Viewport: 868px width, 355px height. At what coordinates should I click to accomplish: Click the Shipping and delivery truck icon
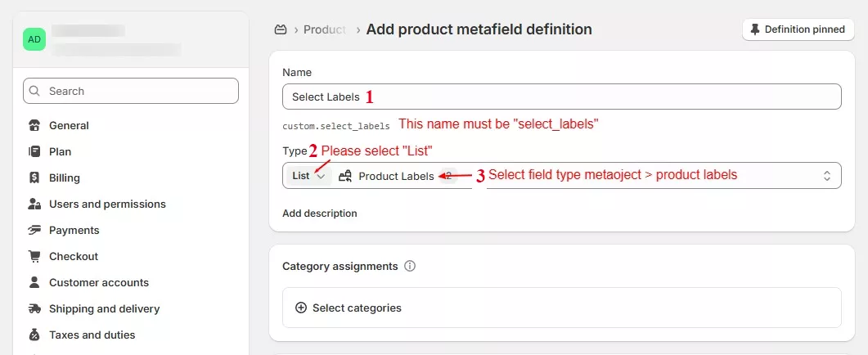coord(34,309)
